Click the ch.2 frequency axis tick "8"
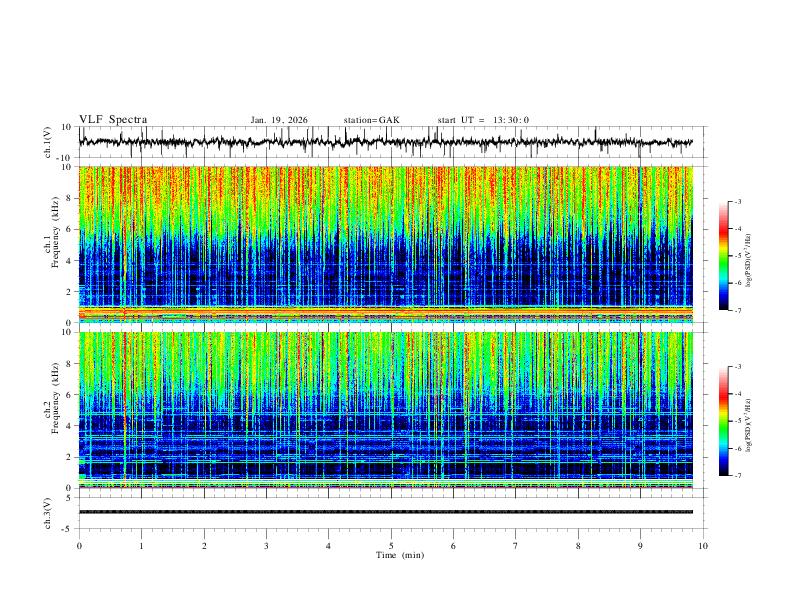Viewport: 792px width, 612px height. (x=70, y=364)
